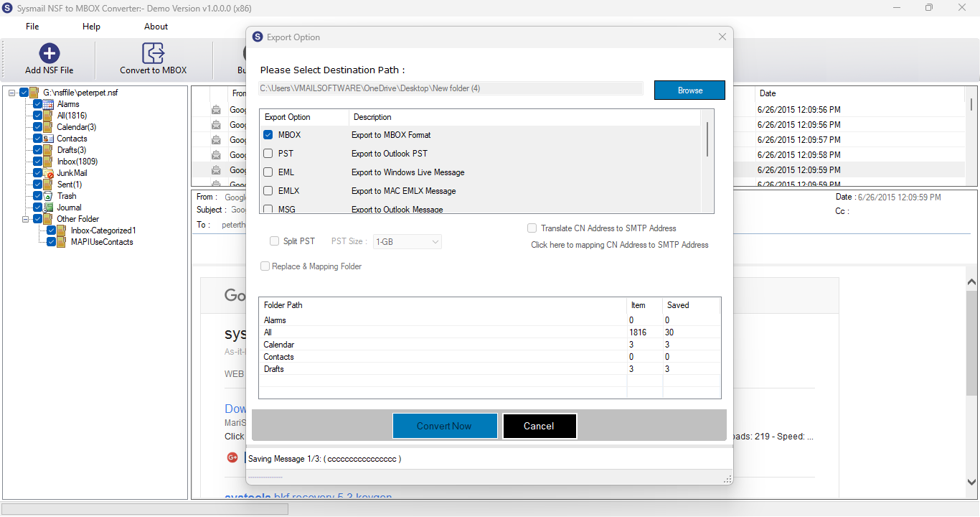The image size is (980, 517).
Task: Click the envelope icon in first email row
Action: pos(216,110)
